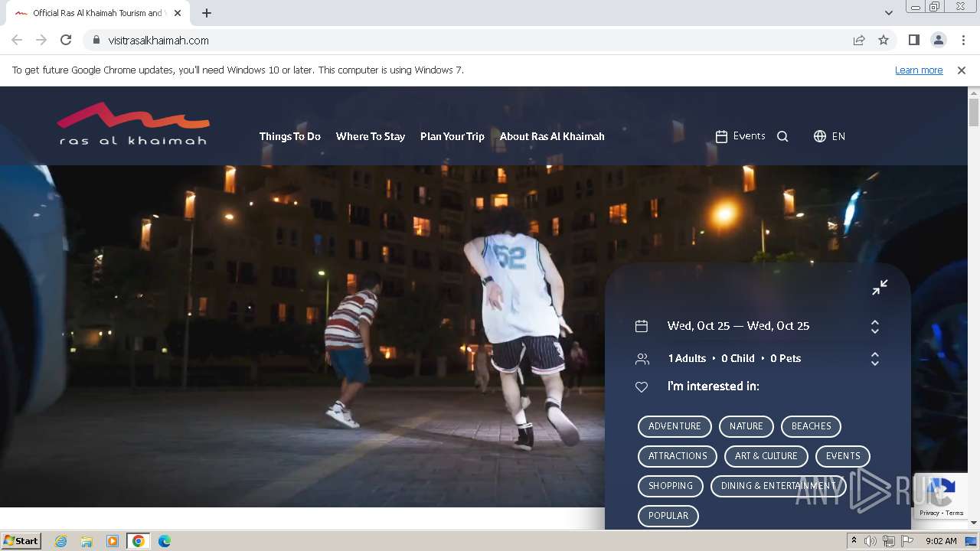This screenshot has width=980, height=551.
Task: Launch Internet Explorer from taskbar
Action: [x=60, y=541]
